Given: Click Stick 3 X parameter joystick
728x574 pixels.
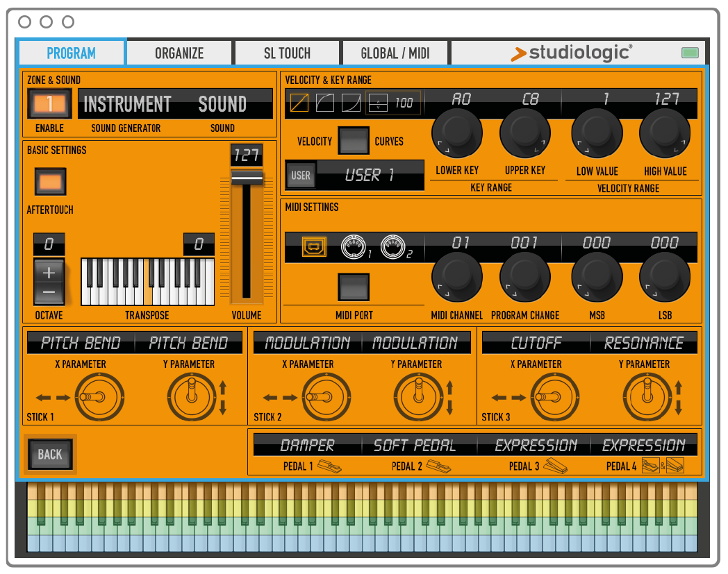Looking at the screenshot, I should click(x=554, y=397).
